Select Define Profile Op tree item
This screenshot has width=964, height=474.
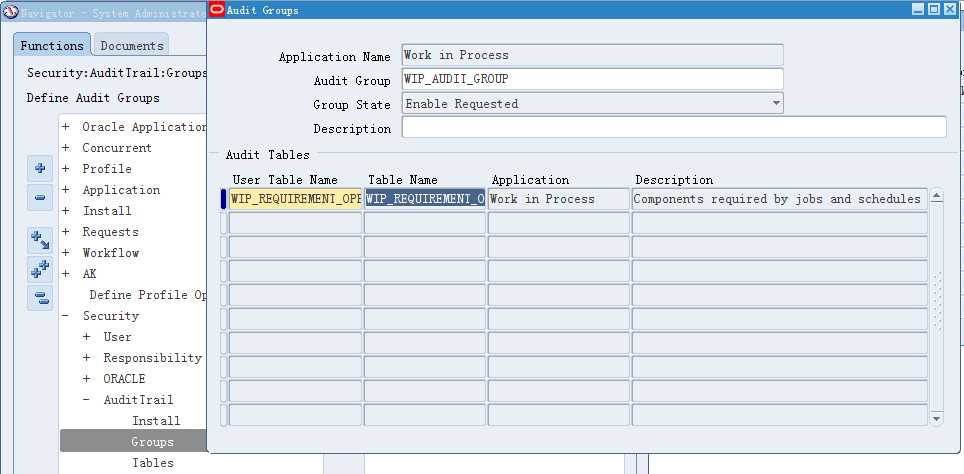tap(148, 295)
